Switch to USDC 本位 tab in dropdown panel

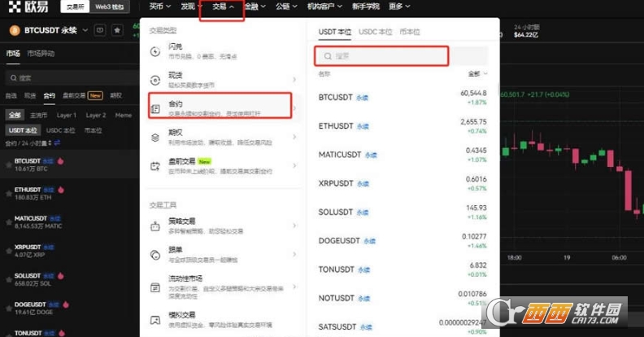pyautogui.click(x=376, y=32)
